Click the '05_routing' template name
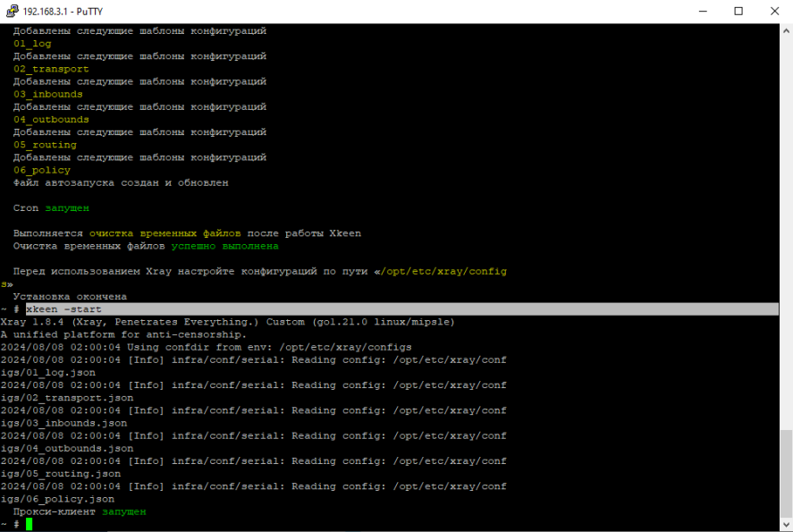Viewport: 793px width, 532px height. [45, 145]
